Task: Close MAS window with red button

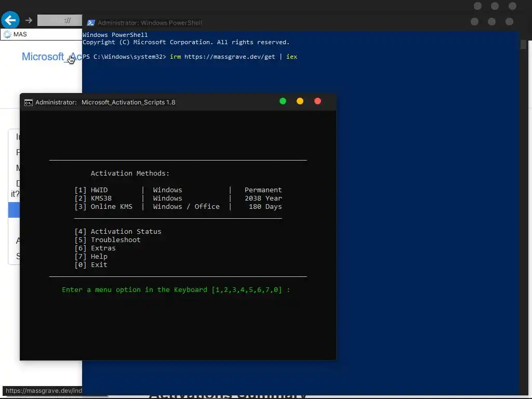Action: [317, 101]
